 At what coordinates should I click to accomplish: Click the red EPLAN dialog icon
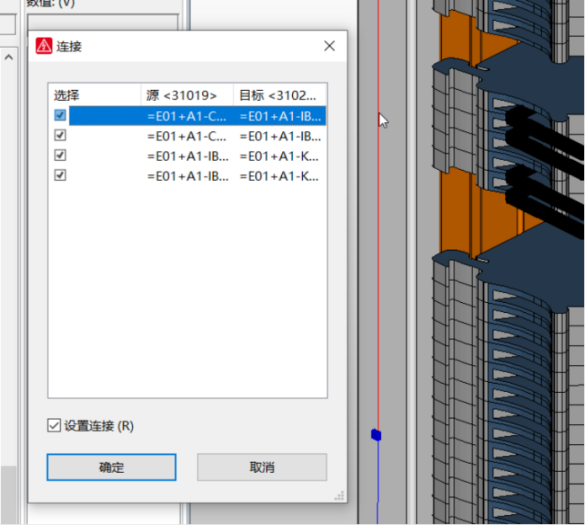pyautogui.click(x=44, y=46)
